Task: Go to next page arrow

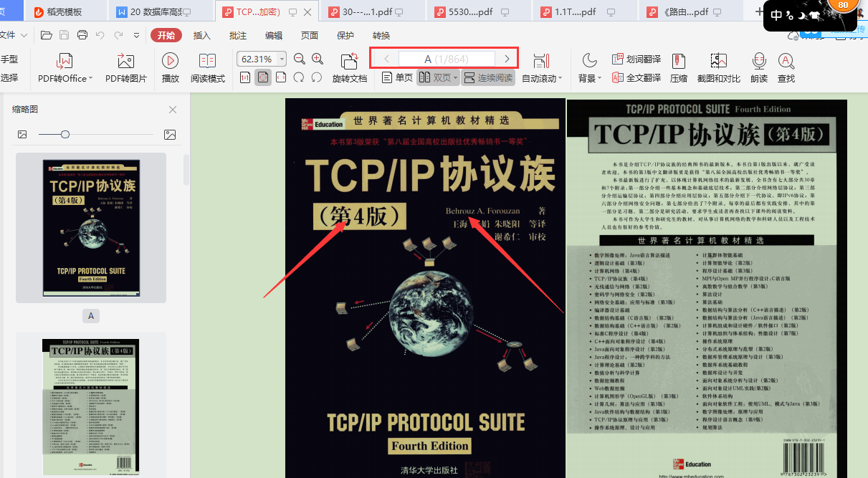Action: point(507,59)
